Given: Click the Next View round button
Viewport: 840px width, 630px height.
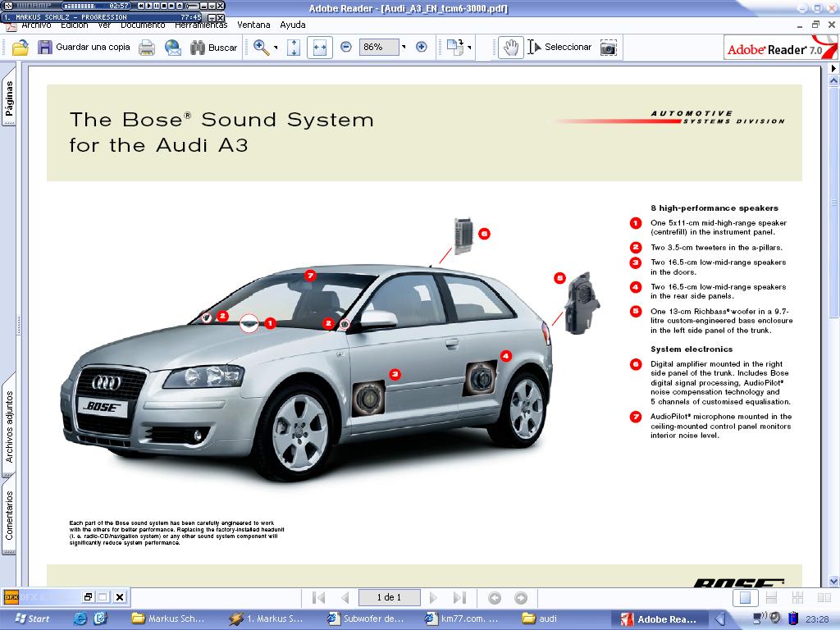Looking at the screenshot, I should tap(521, 597).
